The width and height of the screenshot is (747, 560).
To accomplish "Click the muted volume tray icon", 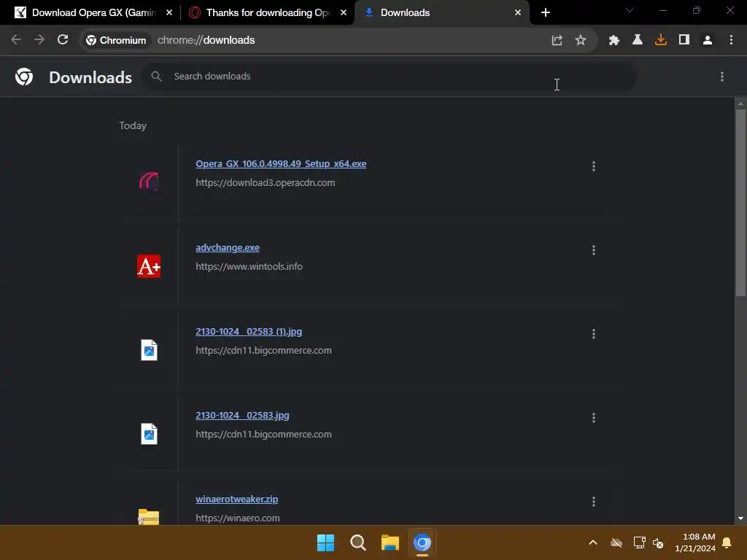I will 658,542.
